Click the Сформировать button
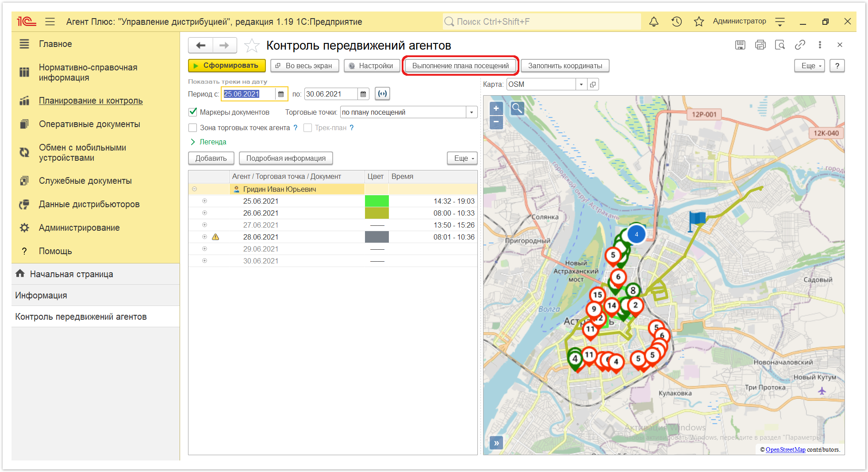 point(227,66)
